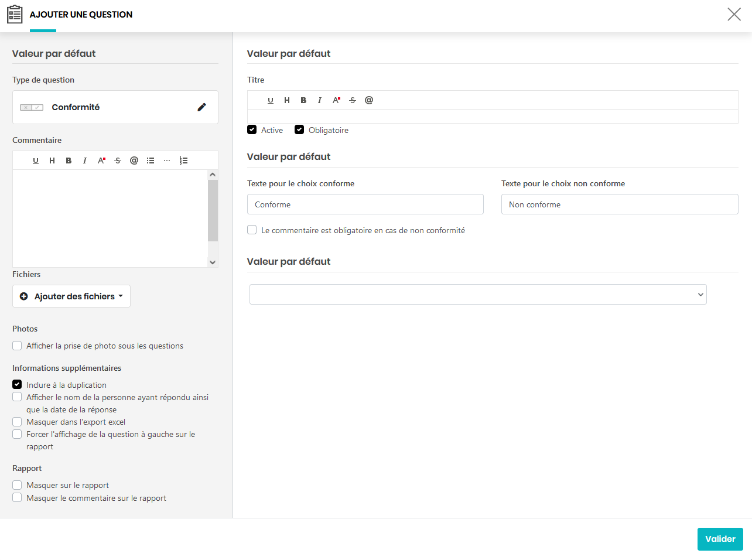Click the Valider button

[720, 539]
